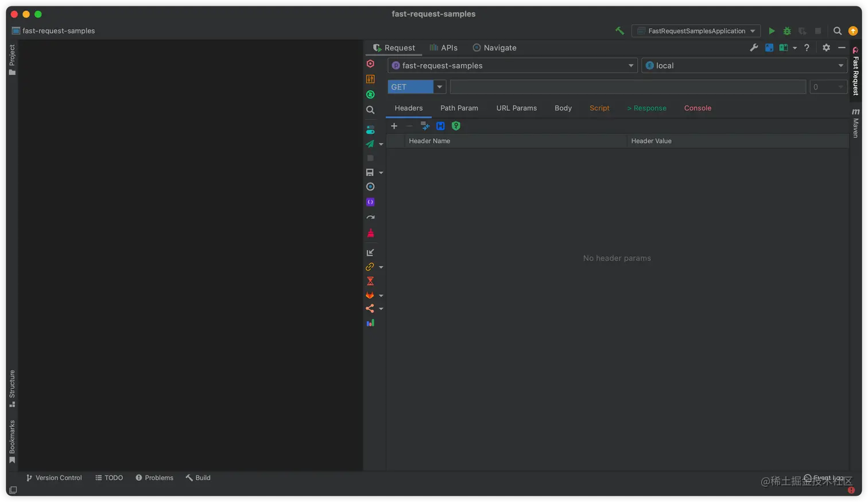
Task: Select the green refresh icon in Fast Request sidebar
Action: pos(370,94)
